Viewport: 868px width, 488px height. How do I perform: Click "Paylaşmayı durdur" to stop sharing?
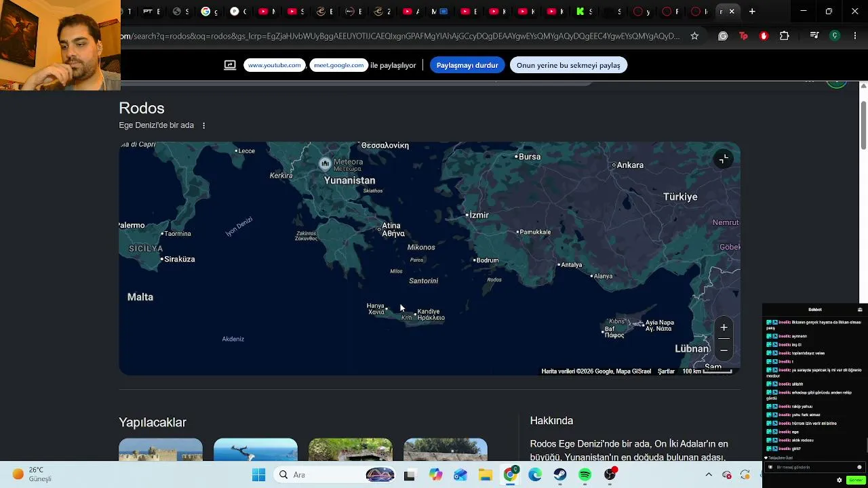point(467,65)
